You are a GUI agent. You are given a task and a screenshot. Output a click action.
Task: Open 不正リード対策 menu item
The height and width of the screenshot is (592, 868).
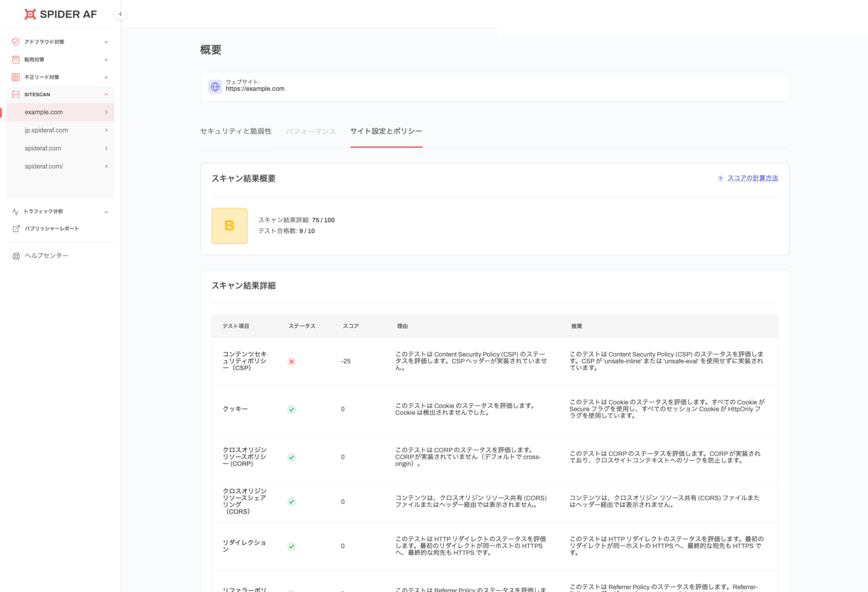click(x=42, y=77)
